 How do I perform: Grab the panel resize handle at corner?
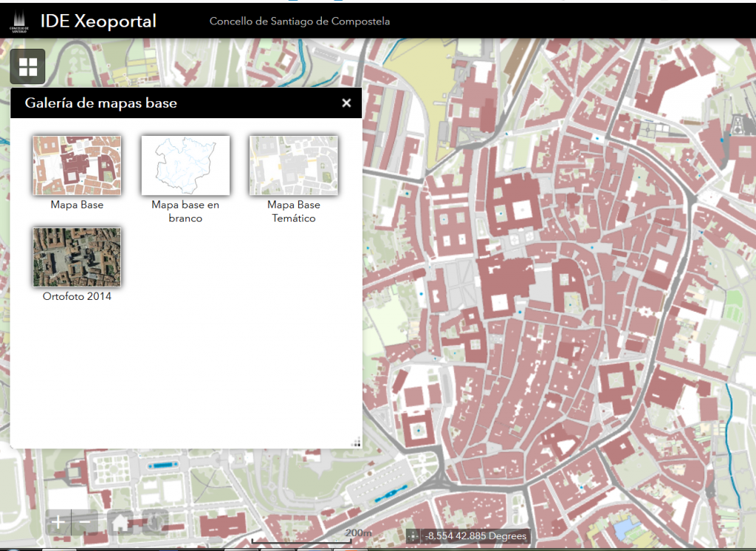pos(356,442)
